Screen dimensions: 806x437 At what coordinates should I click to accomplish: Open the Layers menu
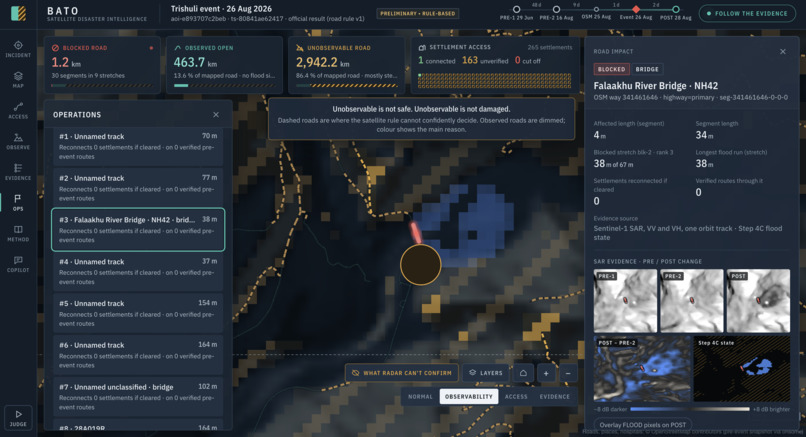(486, 373)
